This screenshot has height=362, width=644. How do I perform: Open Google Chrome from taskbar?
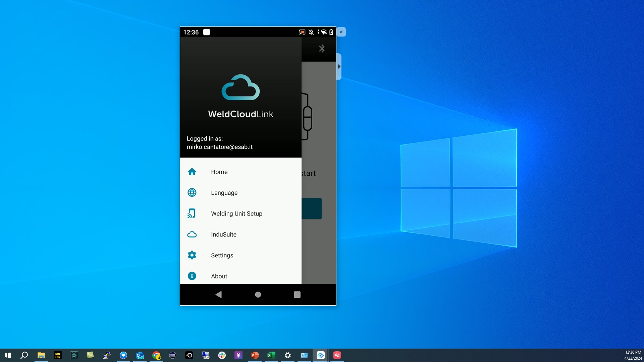pos(156,355)
